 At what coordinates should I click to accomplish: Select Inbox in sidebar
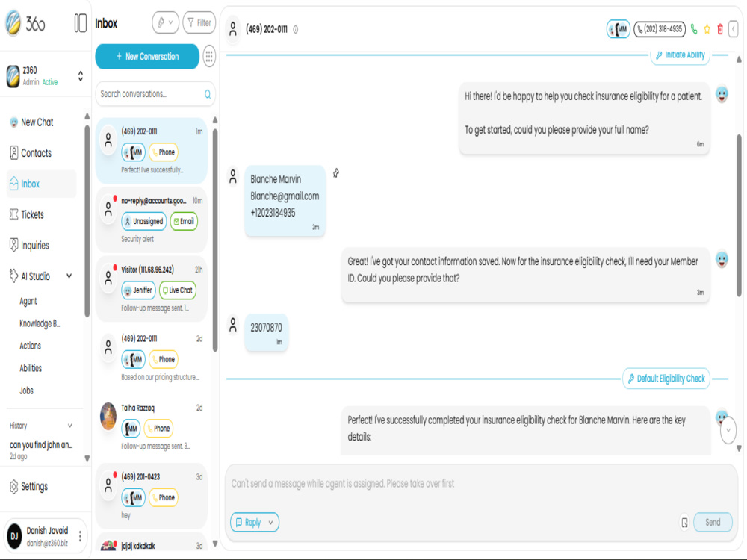pos(42,184)
